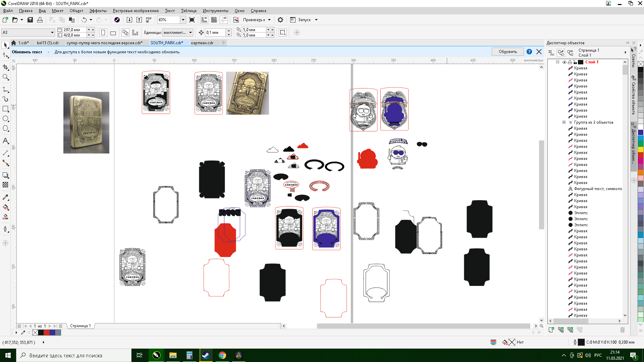This screenshot has height=362, width=644.
Task: Open Object Manager flyout options arrow
Action: tap(625, 52)
